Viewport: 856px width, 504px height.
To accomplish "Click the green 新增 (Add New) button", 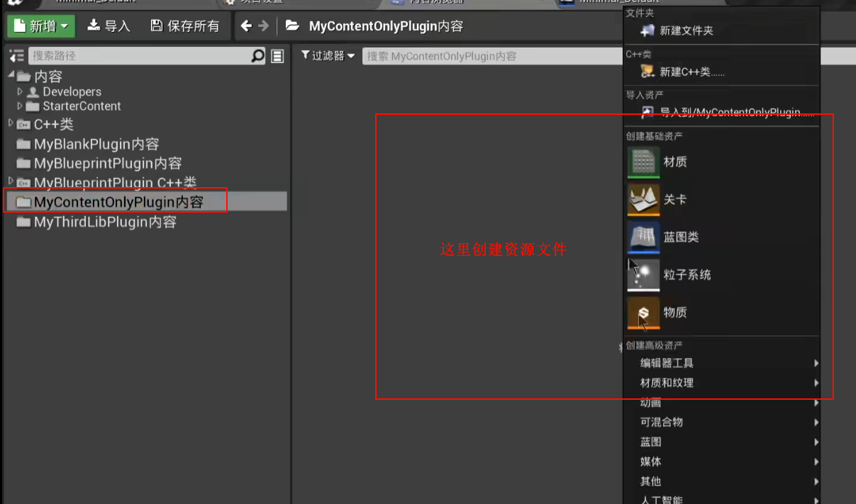I will pos(41,26).
